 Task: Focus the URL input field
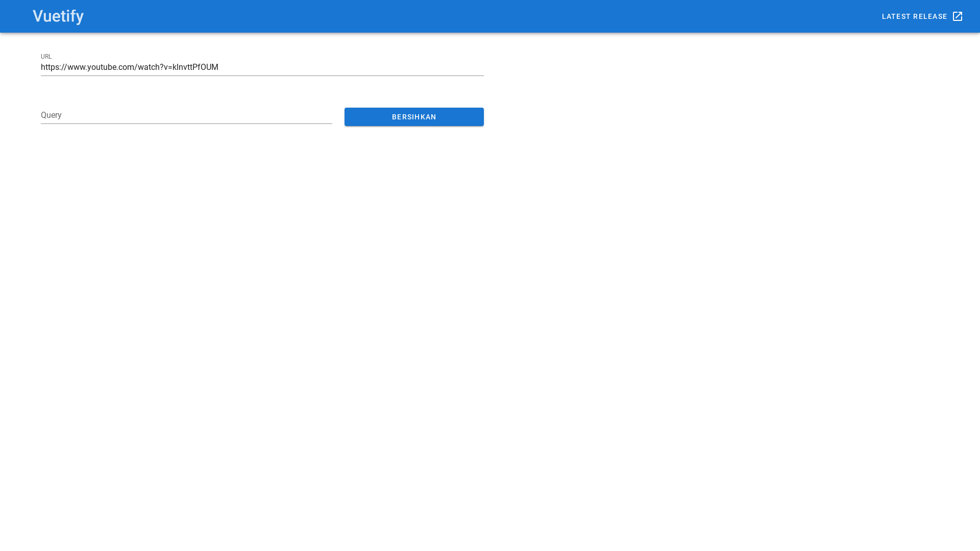(x=262, y=67)
